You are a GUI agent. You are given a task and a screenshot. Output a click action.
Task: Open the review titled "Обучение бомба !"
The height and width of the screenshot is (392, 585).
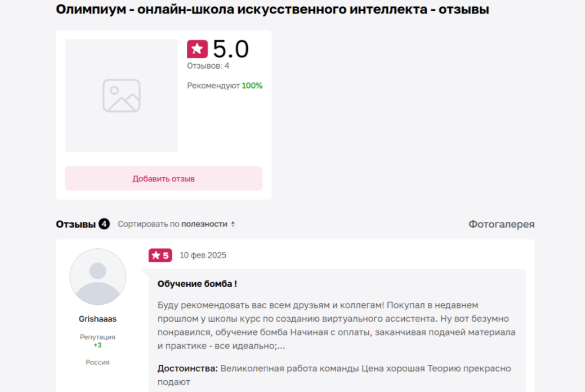pyautogui.click(x=197, y=284)
